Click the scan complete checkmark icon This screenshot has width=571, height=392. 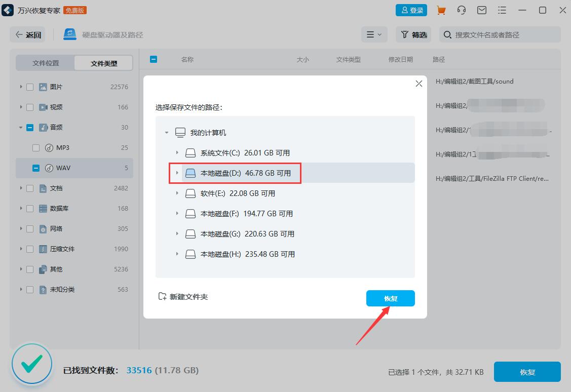coord(32,364)
